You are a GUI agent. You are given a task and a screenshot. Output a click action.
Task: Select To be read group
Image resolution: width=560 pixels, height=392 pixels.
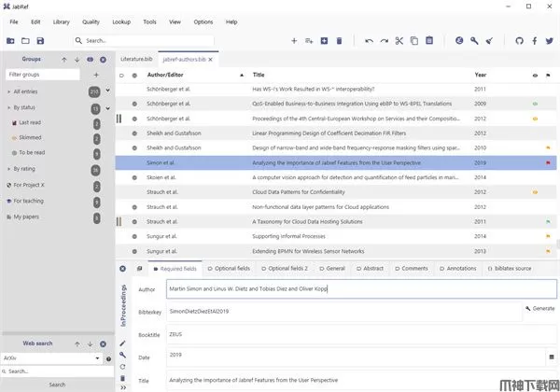(32, 152)
